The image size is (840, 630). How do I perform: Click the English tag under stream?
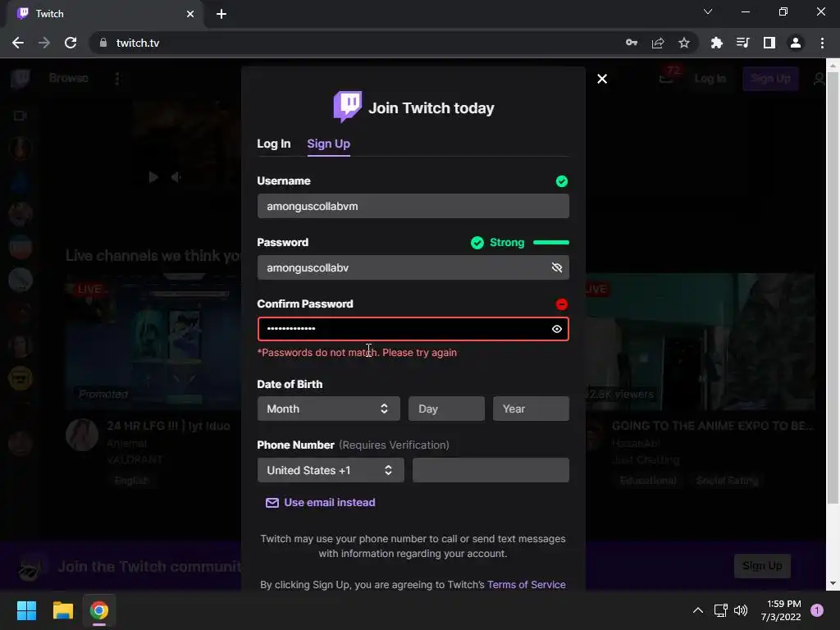[132, 480]
